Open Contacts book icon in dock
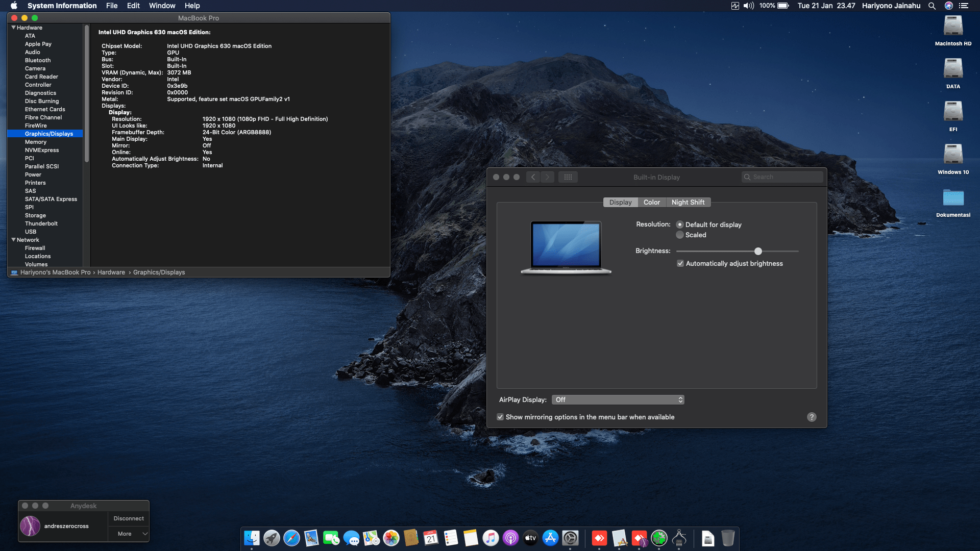Viewport: 980px width, 551px height. tap(411, 538)
